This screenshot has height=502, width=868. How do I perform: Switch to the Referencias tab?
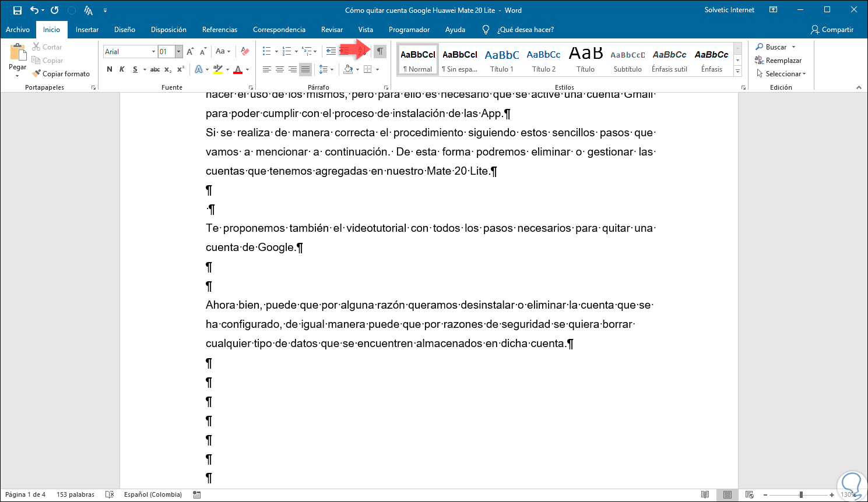(x=220, y=30)
